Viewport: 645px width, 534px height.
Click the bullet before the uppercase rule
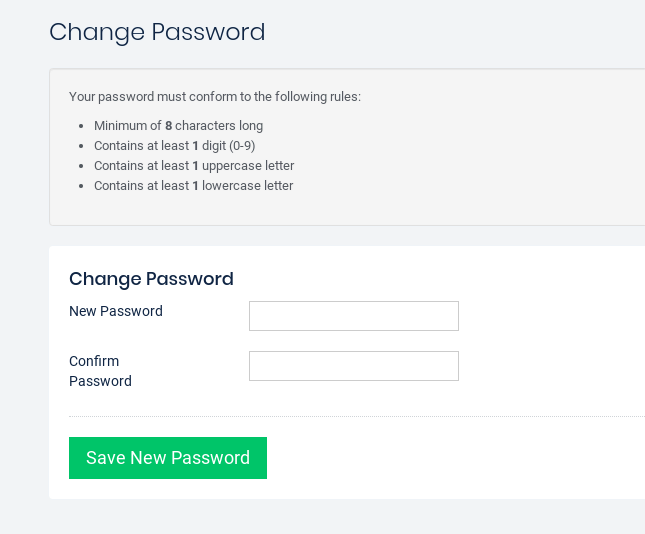point(80,167)
